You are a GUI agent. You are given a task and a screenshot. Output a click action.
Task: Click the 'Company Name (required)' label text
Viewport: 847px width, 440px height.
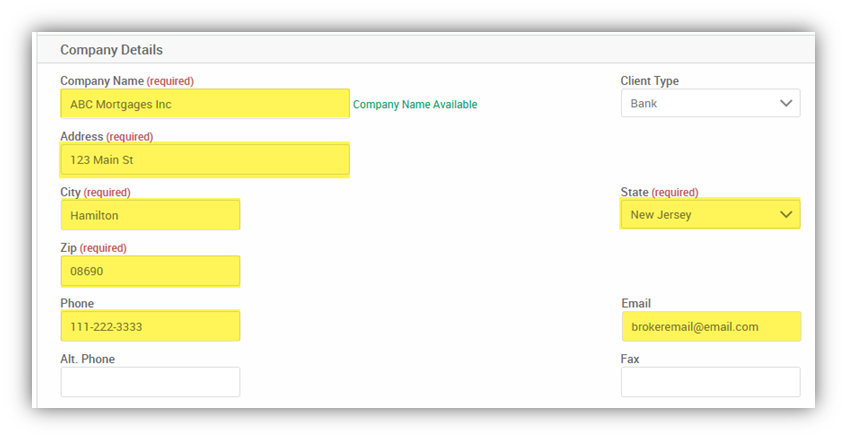click(x=127, y=81)
